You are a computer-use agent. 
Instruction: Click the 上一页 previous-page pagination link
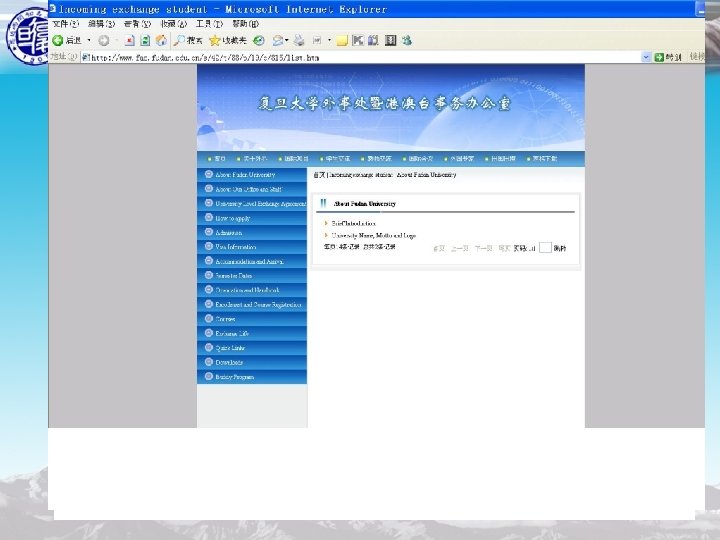[x=460, y=248]
